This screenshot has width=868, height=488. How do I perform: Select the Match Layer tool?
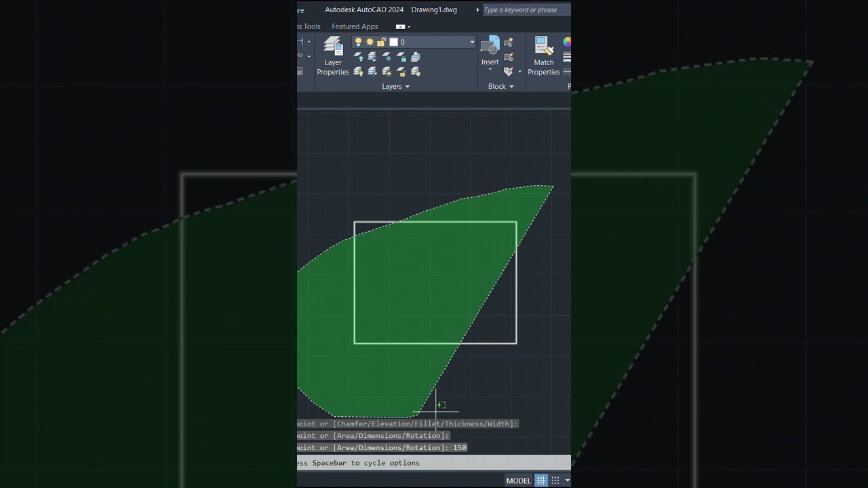click(416, 72)
